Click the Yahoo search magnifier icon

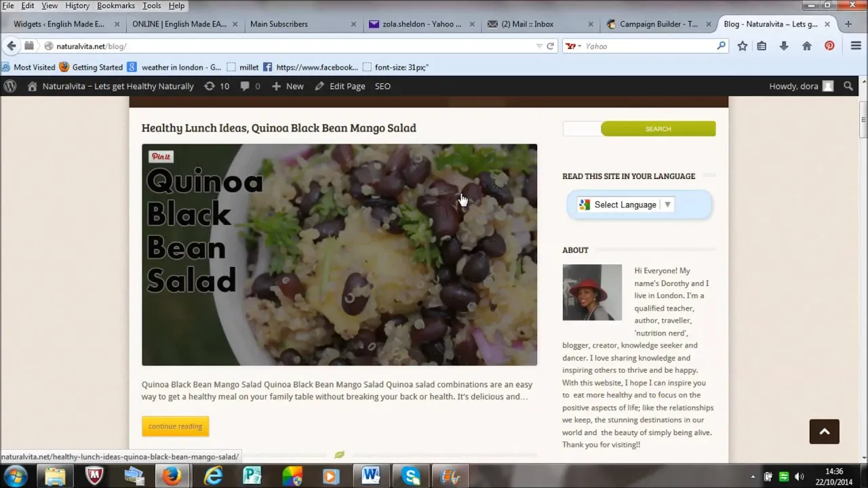coord(722,46)
